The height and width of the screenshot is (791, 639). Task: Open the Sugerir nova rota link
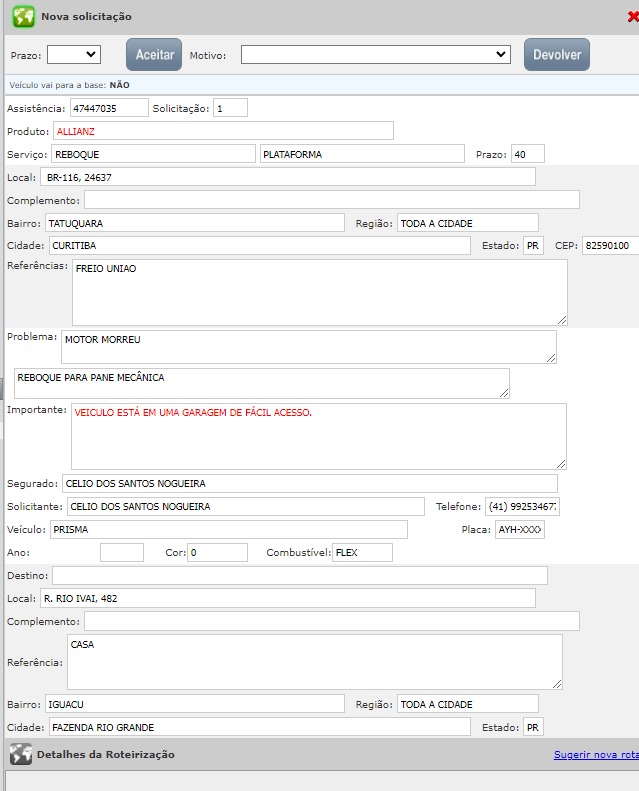(x=596, y=755)
